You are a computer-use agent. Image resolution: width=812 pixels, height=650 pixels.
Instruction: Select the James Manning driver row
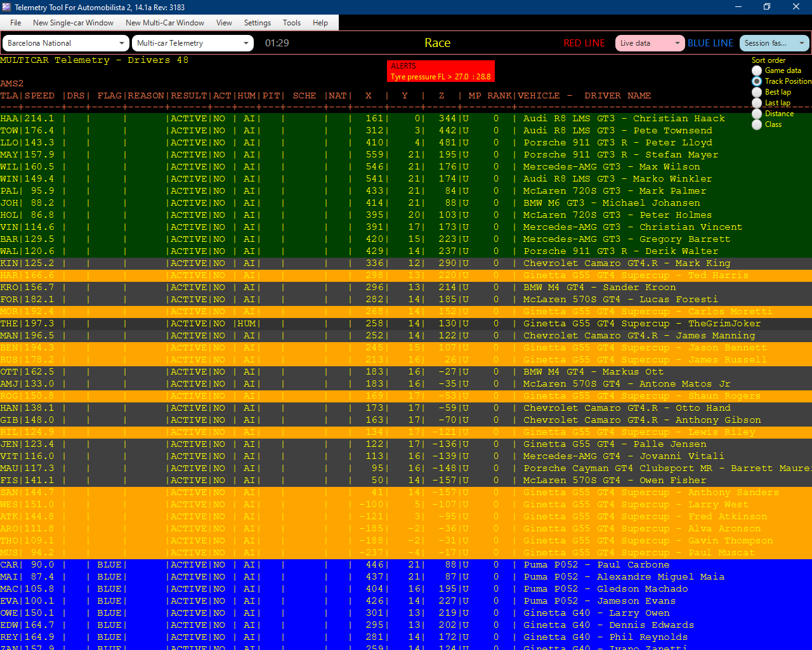pos(406,336)
